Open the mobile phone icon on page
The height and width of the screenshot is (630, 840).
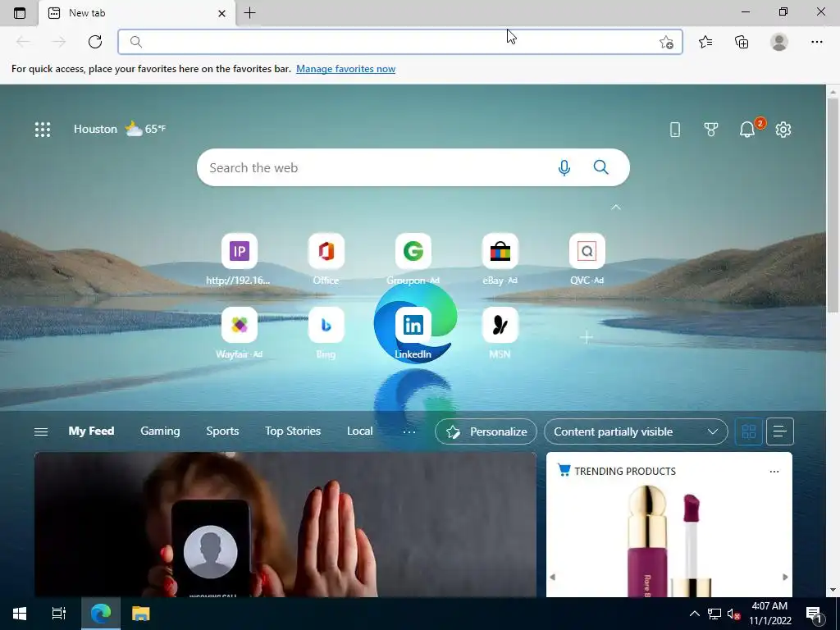675,129
